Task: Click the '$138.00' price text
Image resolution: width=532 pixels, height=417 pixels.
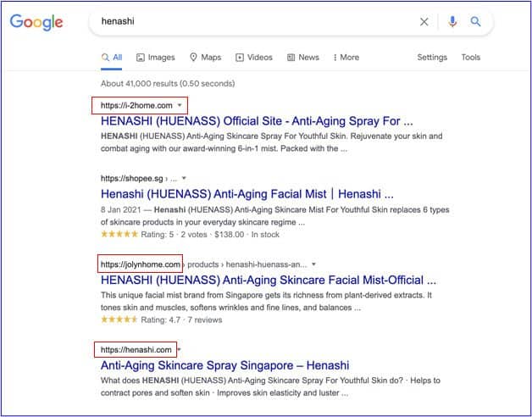Action: 229,234
